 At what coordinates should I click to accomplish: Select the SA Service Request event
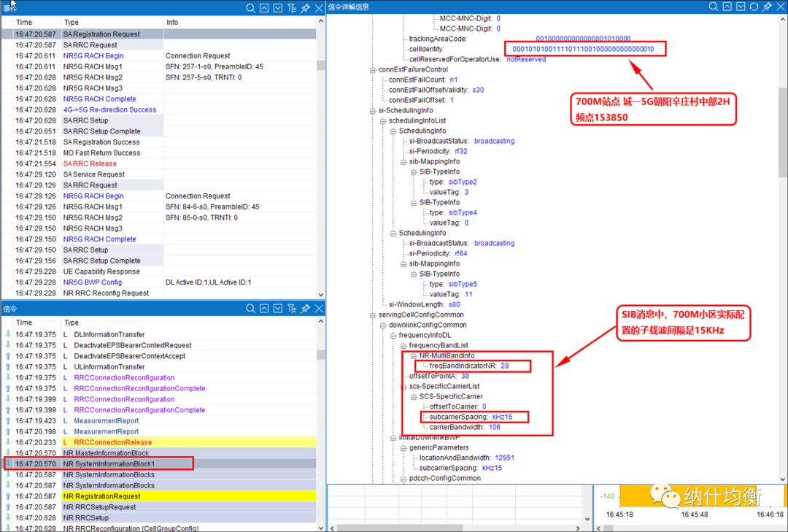coord(158,174)
